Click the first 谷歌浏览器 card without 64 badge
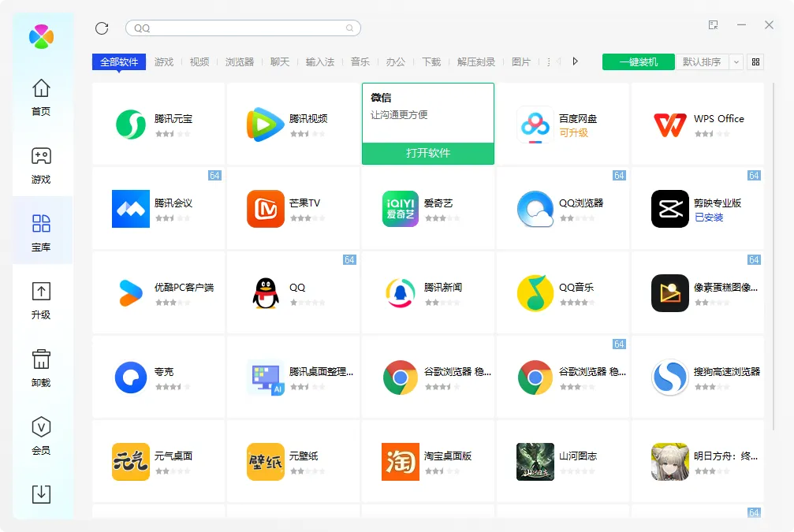This screenshot has height=532, width=794. point(428,377)
